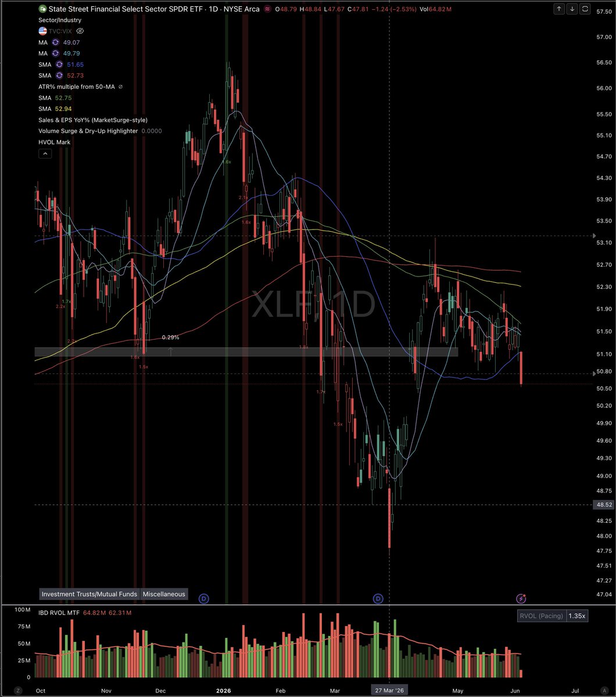Collapse the indicator legend with the chevron button
The width and height of the screenshot is (616, 697).
tap(45, 153)
